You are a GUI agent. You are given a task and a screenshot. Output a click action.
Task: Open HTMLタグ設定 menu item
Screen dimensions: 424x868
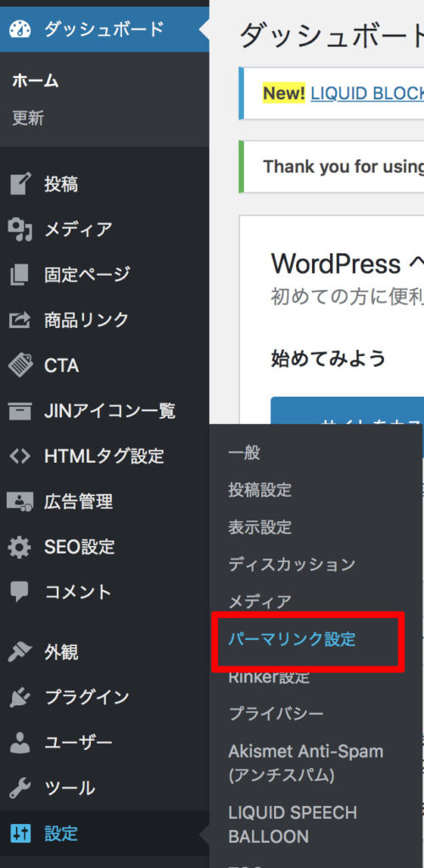coord(104,456)
